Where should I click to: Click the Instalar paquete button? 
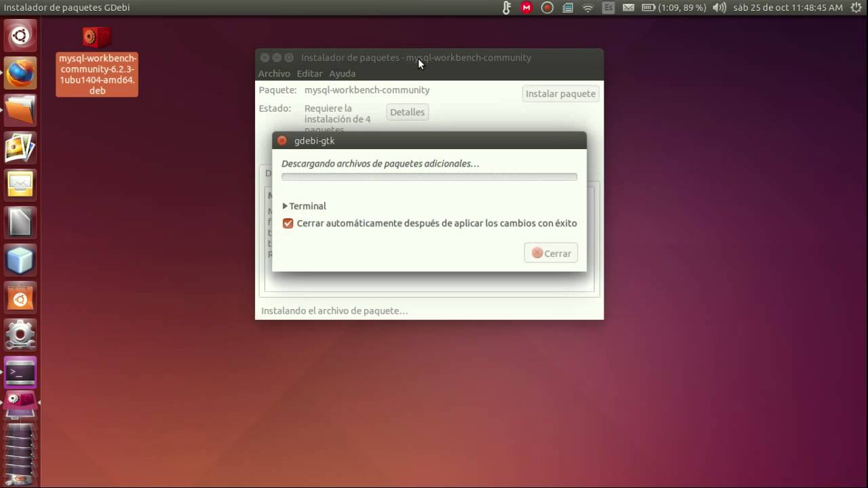click(x=561, y=94)
